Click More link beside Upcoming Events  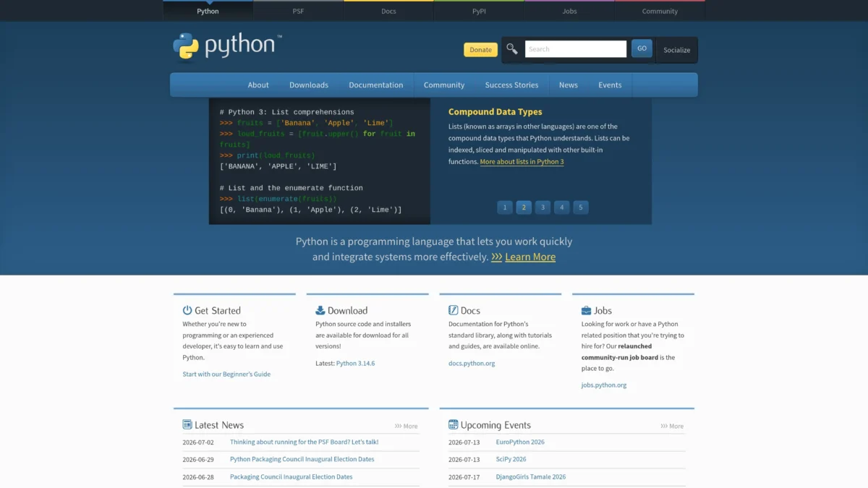pyautogui.click(x=672, y=426)
